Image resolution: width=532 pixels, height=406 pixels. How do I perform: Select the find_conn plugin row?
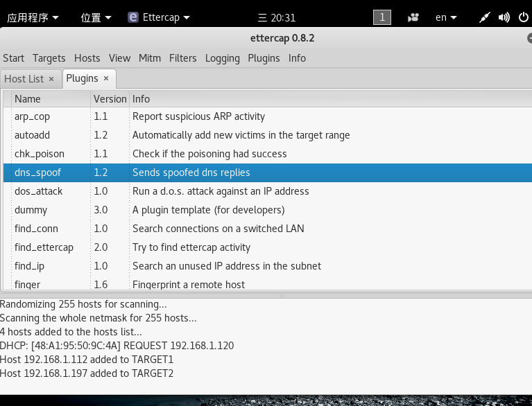pos(268,229)
